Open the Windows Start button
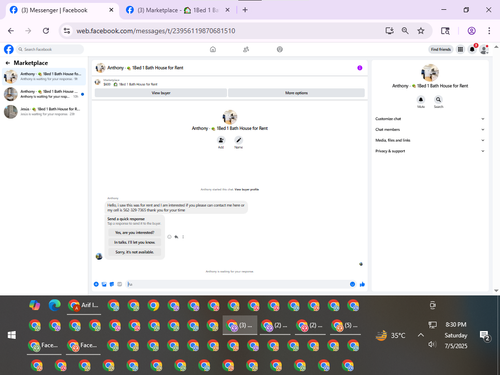Screen dimensions: 500x375 click(12, 335)
